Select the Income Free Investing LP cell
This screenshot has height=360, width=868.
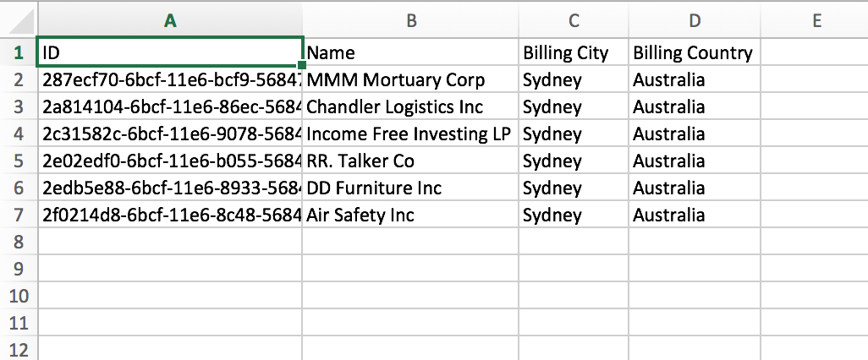point(411,134)
